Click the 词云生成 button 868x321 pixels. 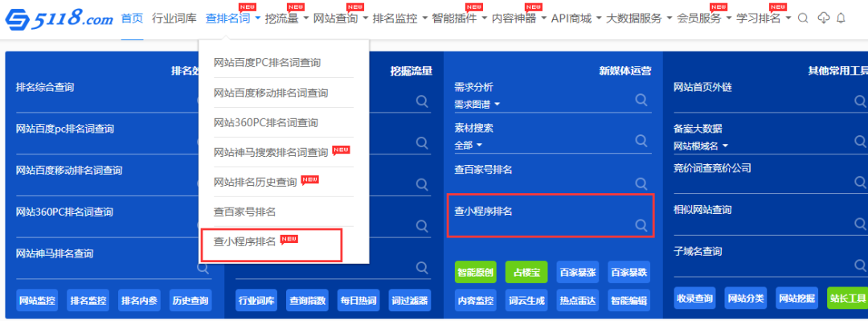(x=526, y=301)
